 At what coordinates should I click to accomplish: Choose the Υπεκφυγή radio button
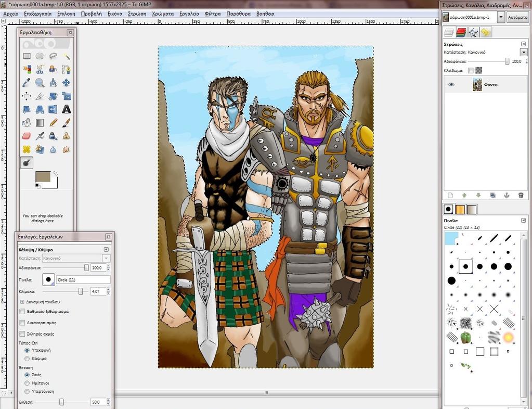point(27,350)
